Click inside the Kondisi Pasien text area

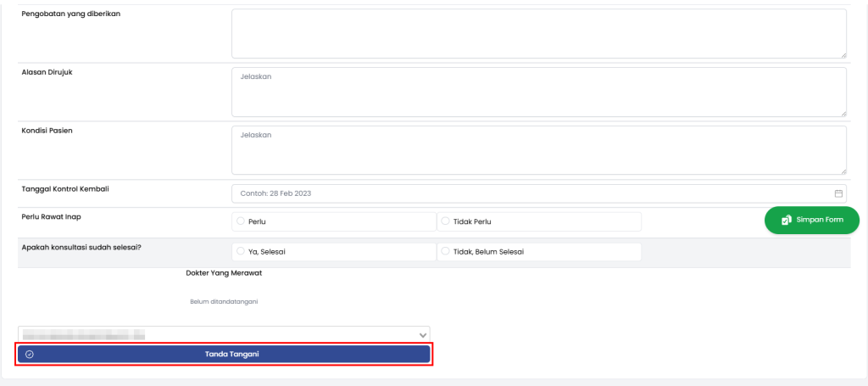click(x=538, y=150)
